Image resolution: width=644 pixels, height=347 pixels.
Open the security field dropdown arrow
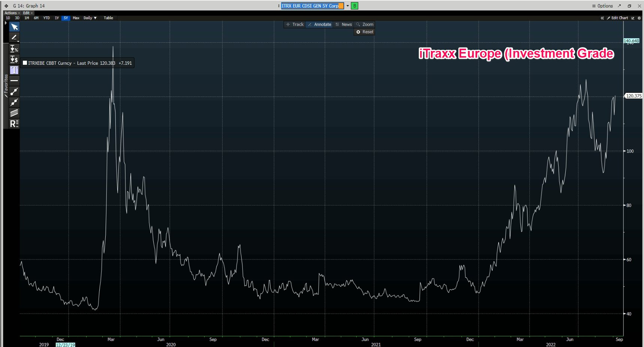coord(348,6)
